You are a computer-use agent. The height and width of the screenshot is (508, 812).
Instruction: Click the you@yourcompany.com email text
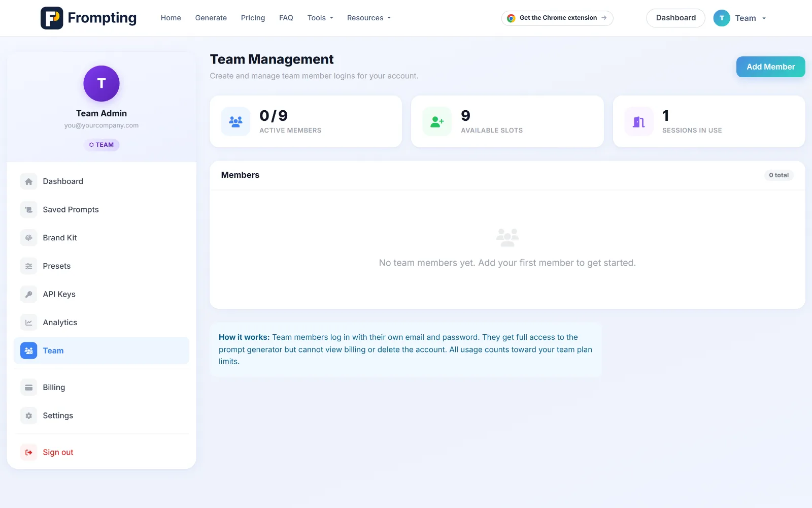101,125
